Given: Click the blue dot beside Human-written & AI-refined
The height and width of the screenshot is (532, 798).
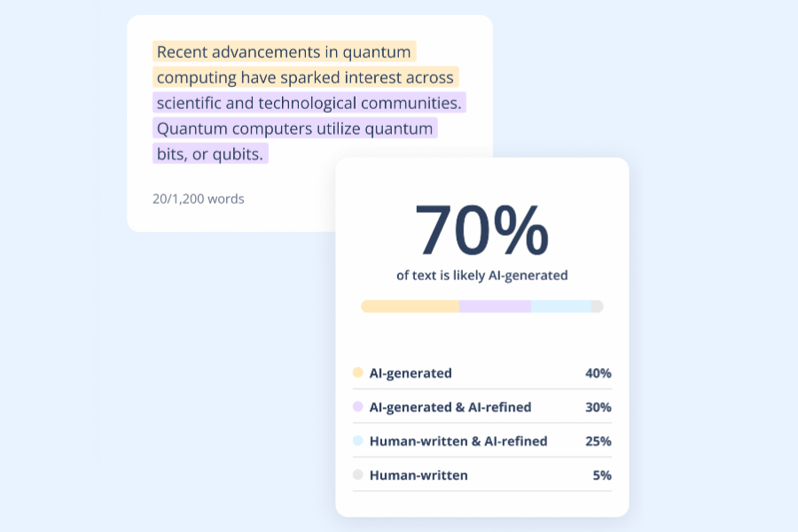Looking at the screenshot, I should coord(358,441).
